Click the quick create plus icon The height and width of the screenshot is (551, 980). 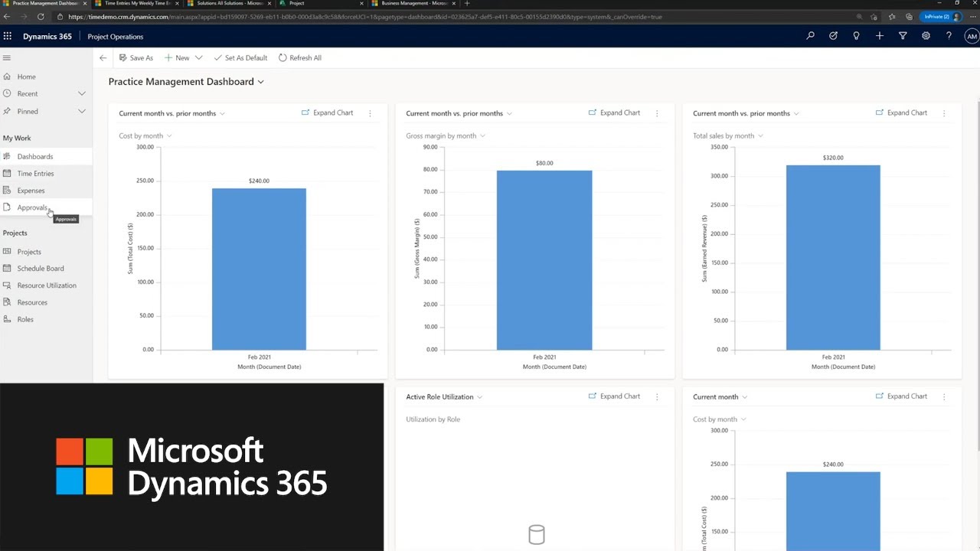click(880, 36)
